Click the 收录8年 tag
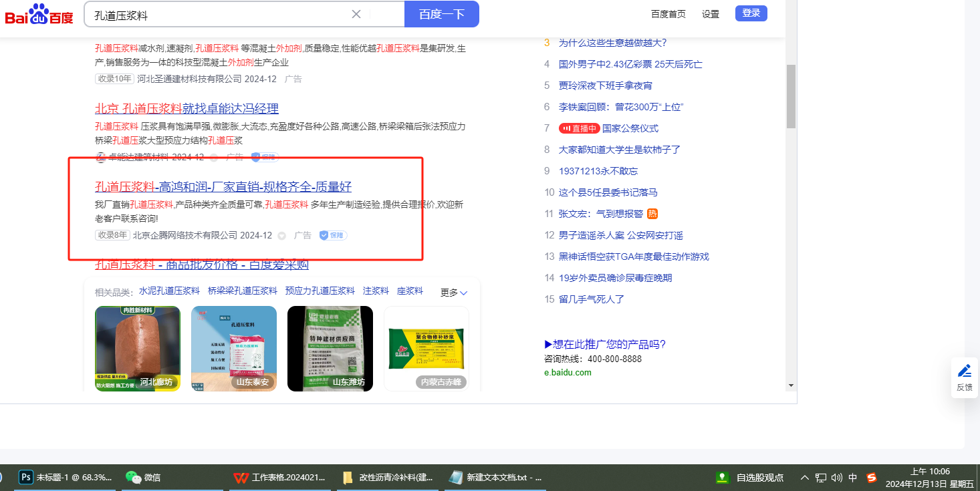This screenshot has height=491, width=980. coord(112,235)
